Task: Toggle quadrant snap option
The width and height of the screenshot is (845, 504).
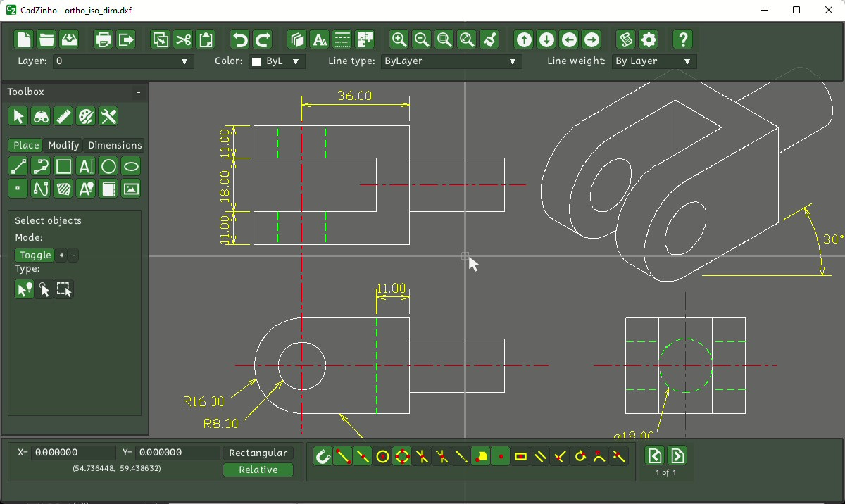Action: click(402, 456)
